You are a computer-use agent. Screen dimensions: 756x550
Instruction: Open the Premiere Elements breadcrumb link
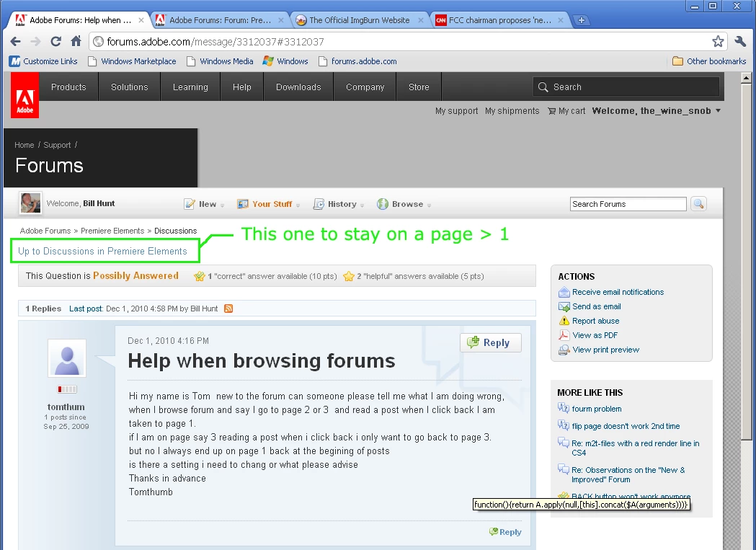coord(112,231)
